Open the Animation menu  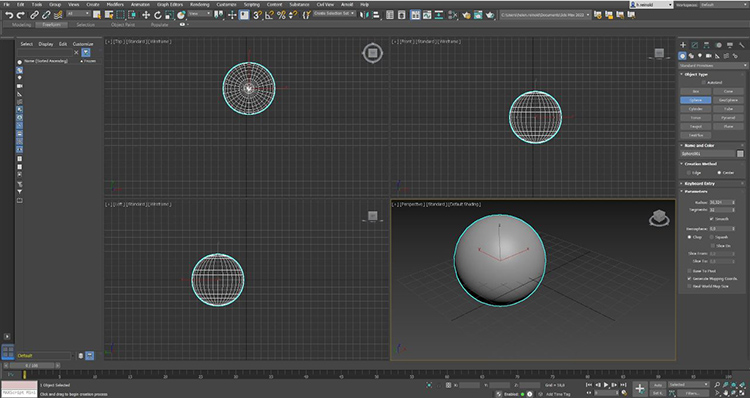coord(140,4)
